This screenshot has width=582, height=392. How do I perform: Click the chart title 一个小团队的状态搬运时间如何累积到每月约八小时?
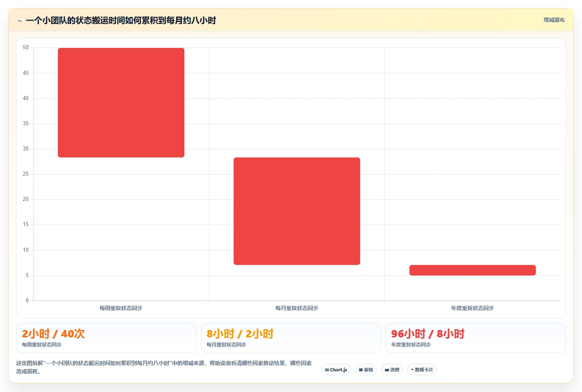pyautogui.click(x=121, y=20)
